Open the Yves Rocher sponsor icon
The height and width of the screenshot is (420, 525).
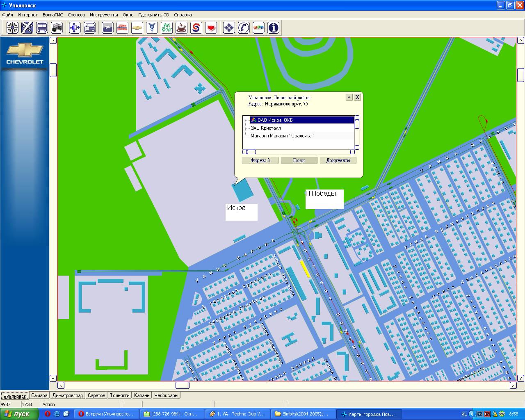167,27
